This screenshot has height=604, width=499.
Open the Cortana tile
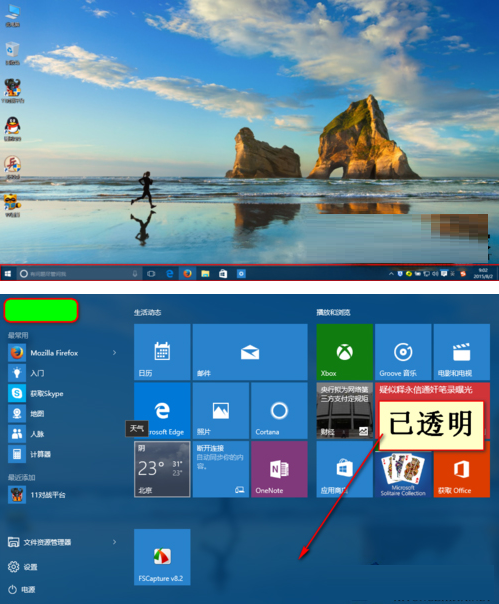(x=279, y=411)
